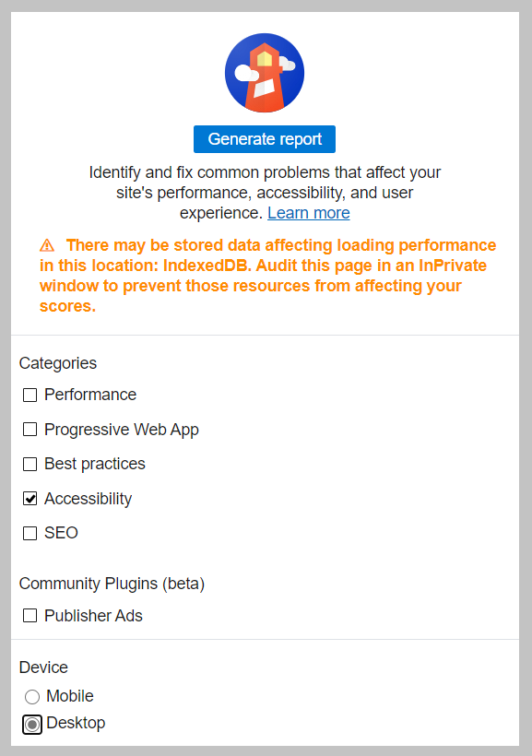The height and width of the screenshot is (756, 532).
Task: Click the Device section heading
Action: pos(43,667)
